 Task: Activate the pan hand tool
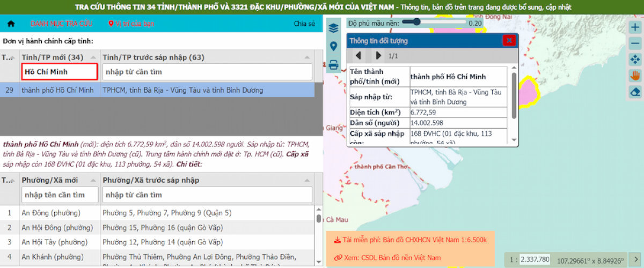click(635, 76)
